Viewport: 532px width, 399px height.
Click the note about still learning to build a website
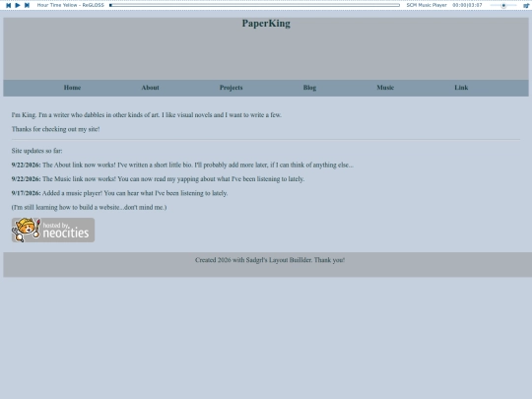point(89,207)
